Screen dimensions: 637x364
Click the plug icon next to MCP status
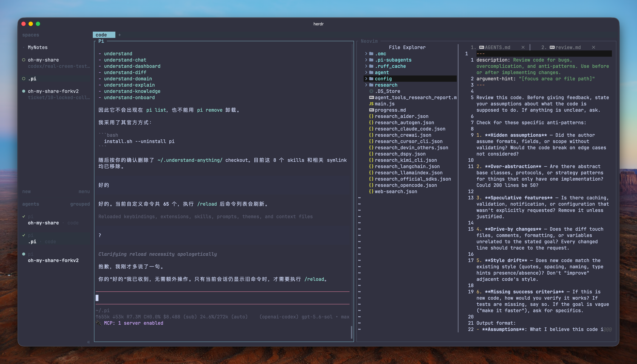99,323
